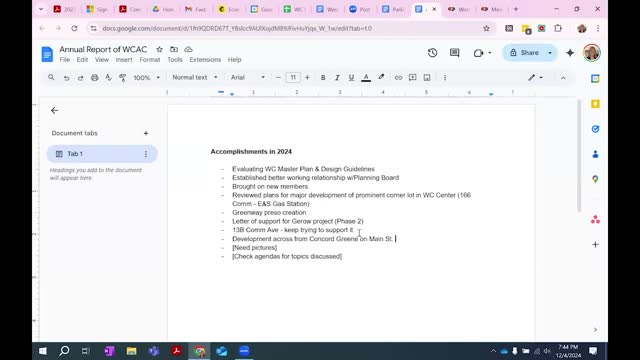Viewport: 640px width, 360px height.
Task: Open the Extensions menu
Action: click(205, 60)
